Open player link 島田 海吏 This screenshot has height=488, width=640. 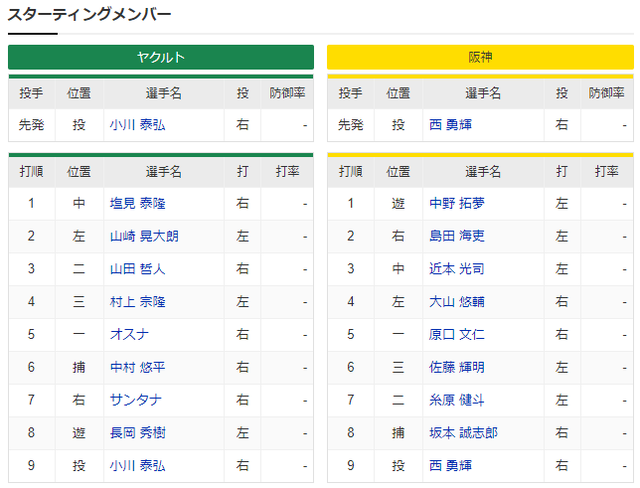point(457,236)
